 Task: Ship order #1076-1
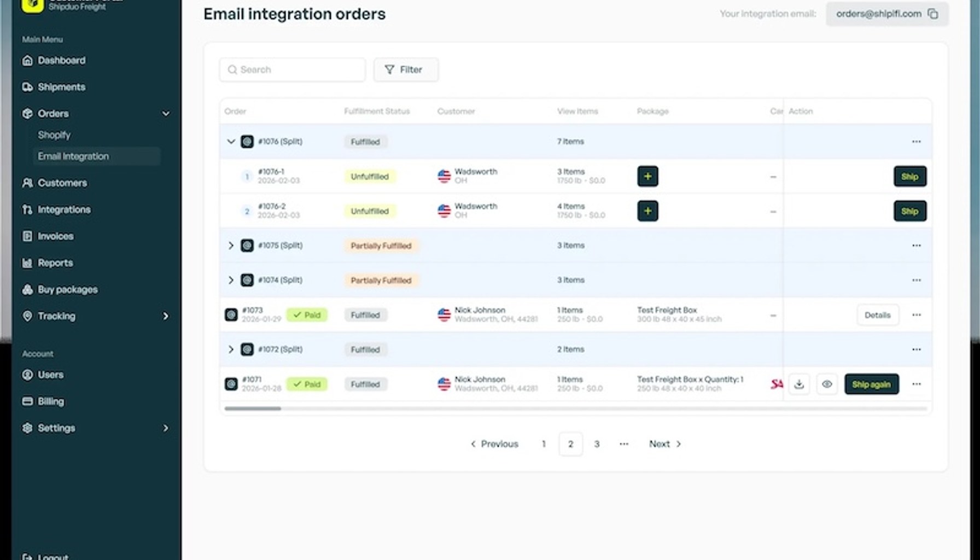(910, 177)
